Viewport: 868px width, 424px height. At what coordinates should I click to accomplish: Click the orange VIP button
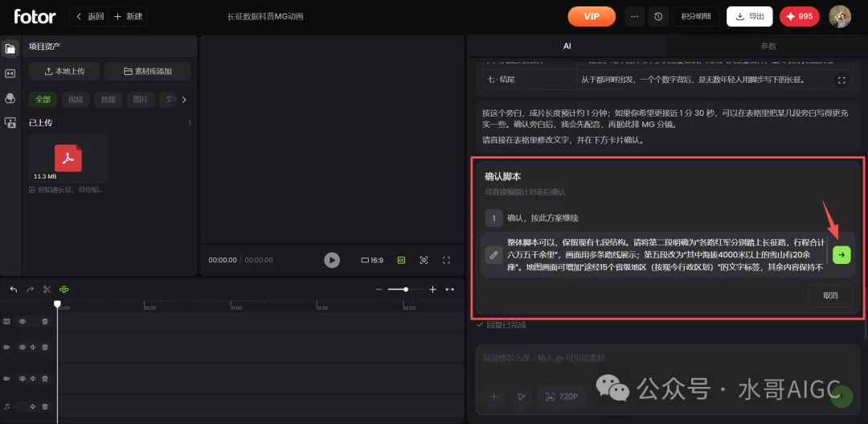pyautogui.click(x=592, y=17)
